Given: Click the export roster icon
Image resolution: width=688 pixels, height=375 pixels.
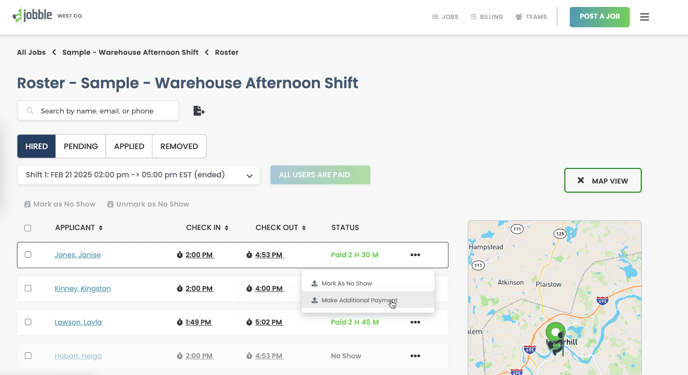Looking at the screenshot, I should [x=199, y=111].
